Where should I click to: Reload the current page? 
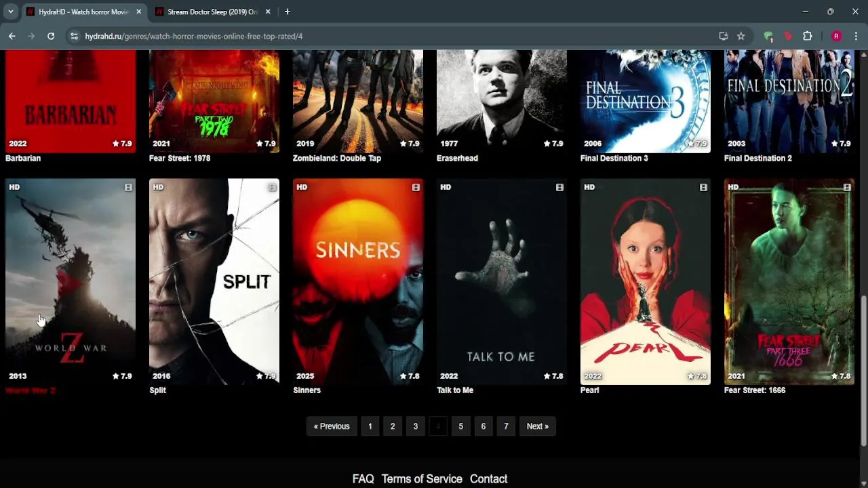(x=51, y=36)
